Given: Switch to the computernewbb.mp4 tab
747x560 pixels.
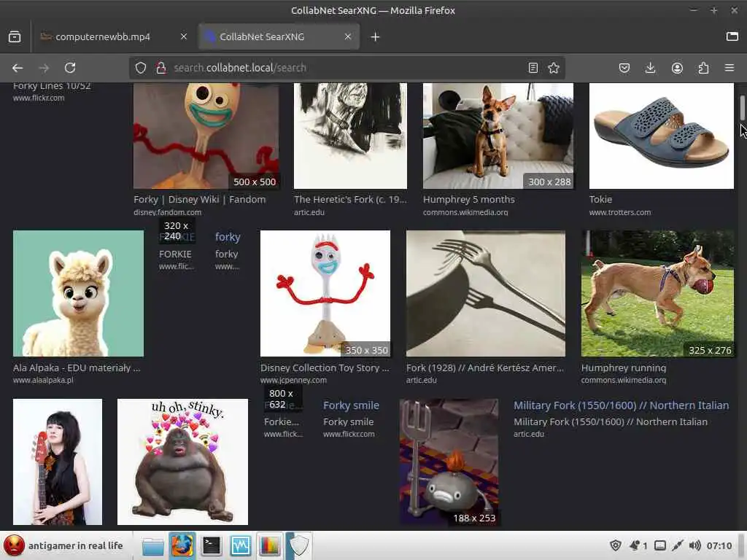Looking at the screenshot, I should (x=115, y=36).
